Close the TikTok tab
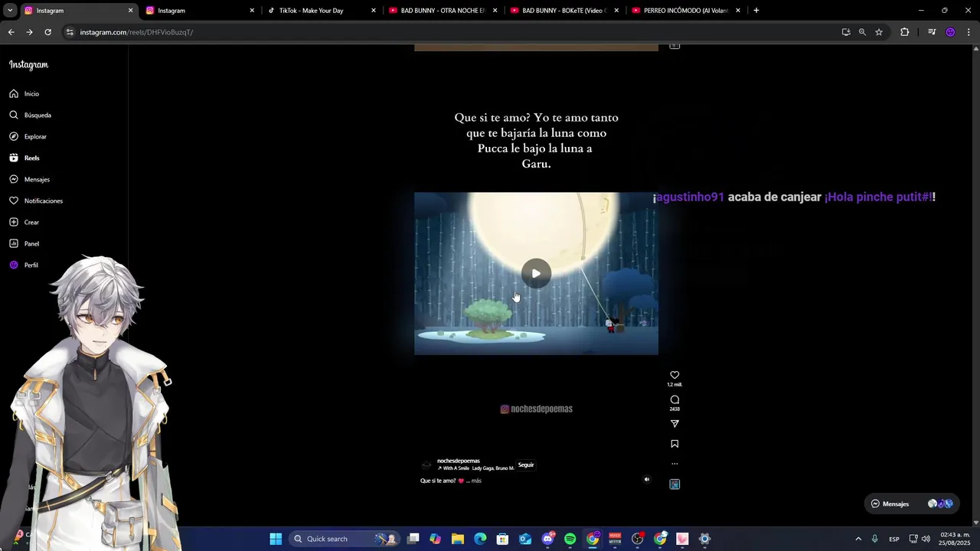Image resolution: width=980 pixels, height=551 pixels. click(x=374, y=11)
